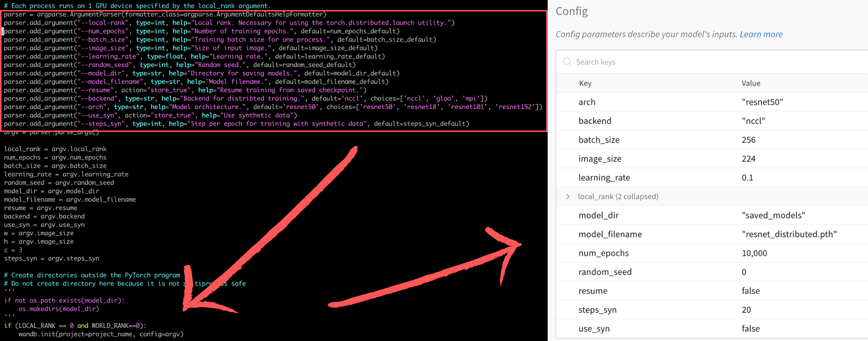
Task: Open the Learn more link
Action: pyautogui.click(x=761, y=34)
